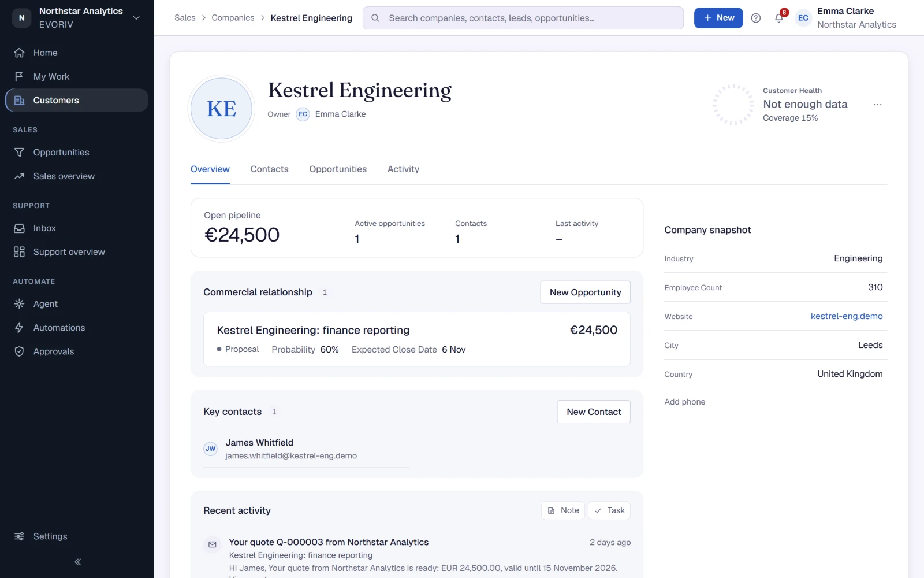This screenshot has width=924, height=578.
Task: Switch to the Contacts tab
Action: (x=269, y=169)
